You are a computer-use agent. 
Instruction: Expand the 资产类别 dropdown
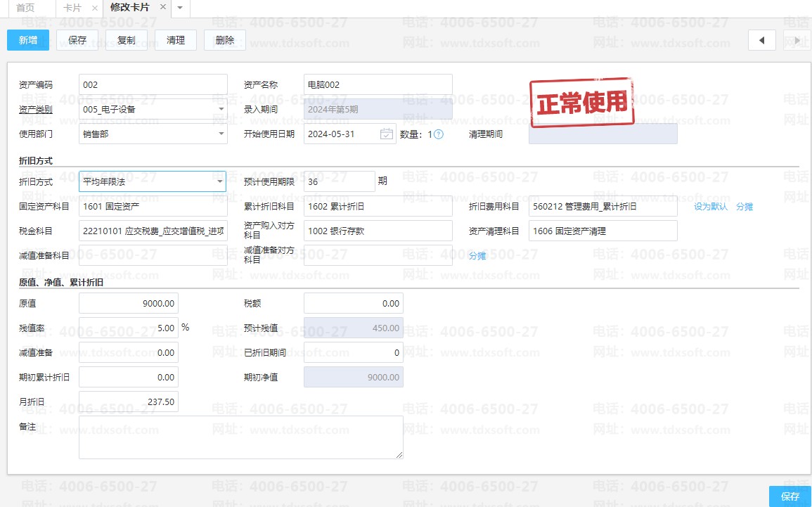pos(221,110)
